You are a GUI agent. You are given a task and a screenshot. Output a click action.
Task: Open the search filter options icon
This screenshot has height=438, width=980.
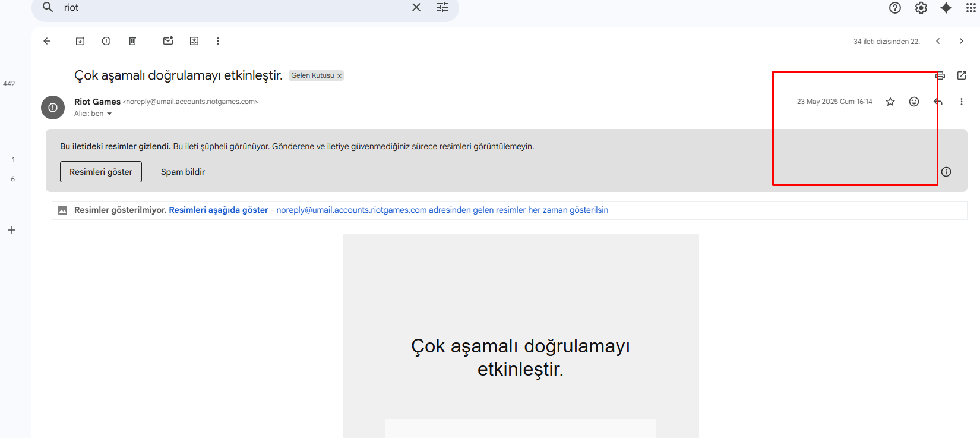click(x=442, y=7)
